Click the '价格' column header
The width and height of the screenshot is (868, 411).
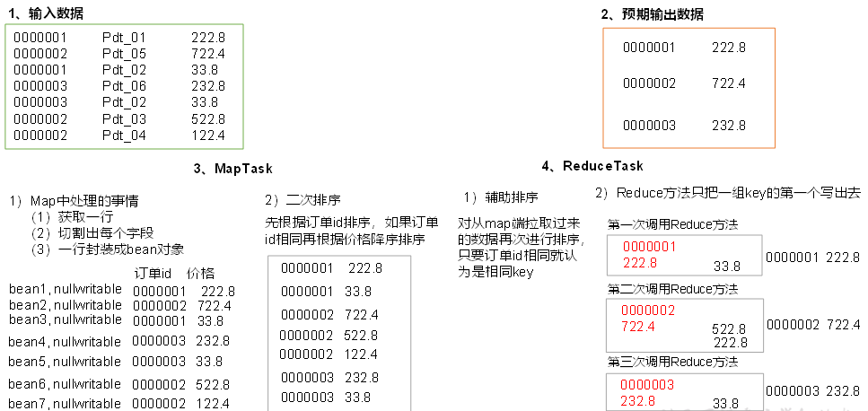(200, 274)
